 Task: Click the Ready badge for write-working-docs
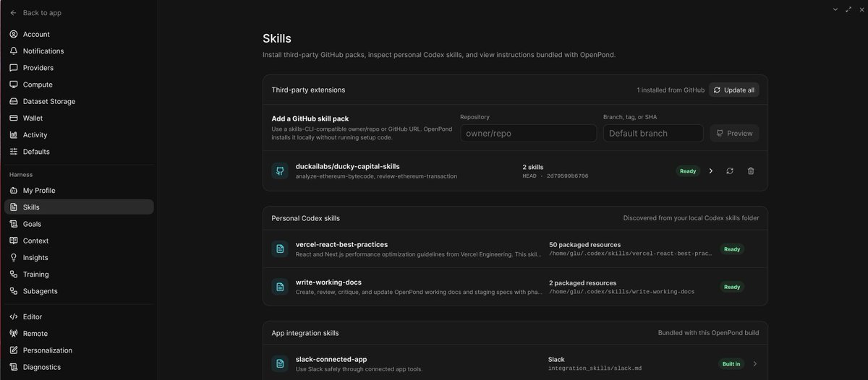click(731, 287)
